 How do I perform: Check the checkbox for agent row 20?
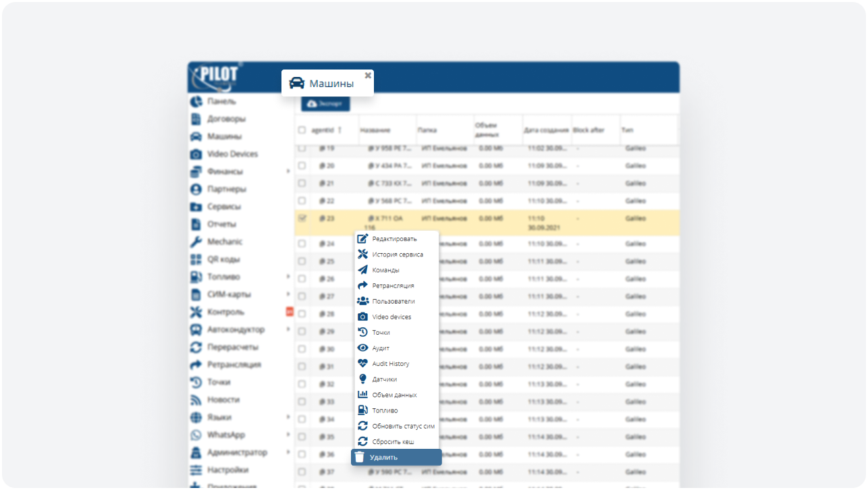(x=302, y=165)
